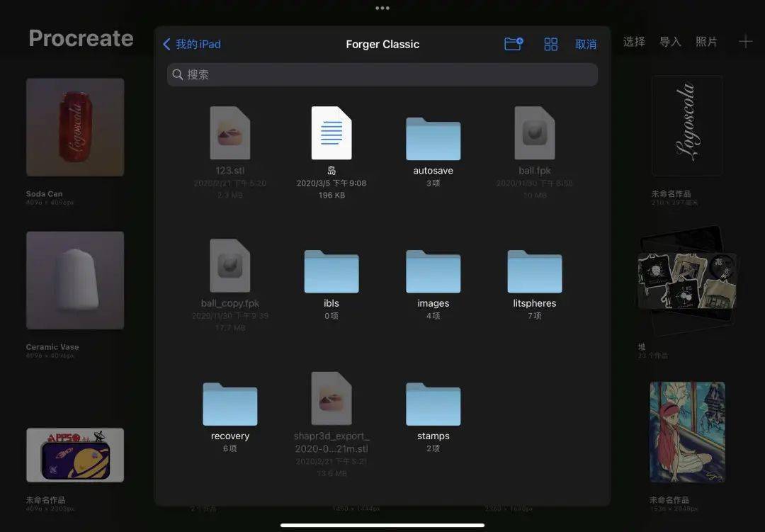Tap 导入 to import a file
The width and height of the screenshot is (765, 532).
click(670, 41)
